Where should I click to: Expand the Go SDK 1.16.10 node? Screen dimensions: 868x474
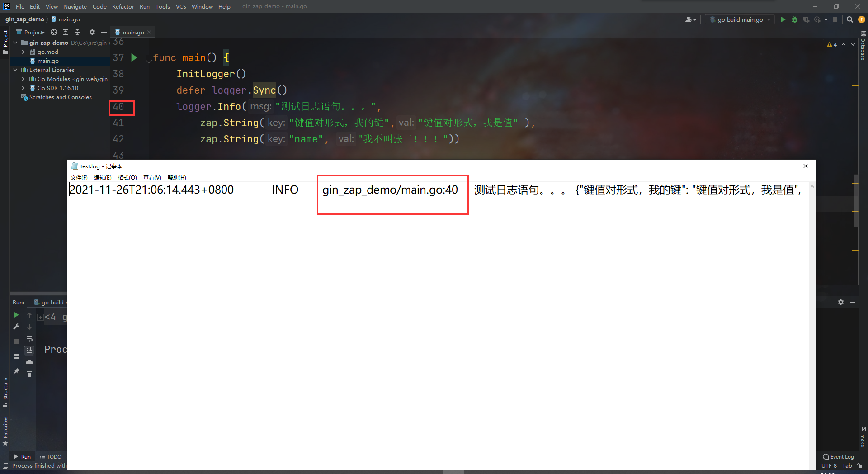[24, 88]
